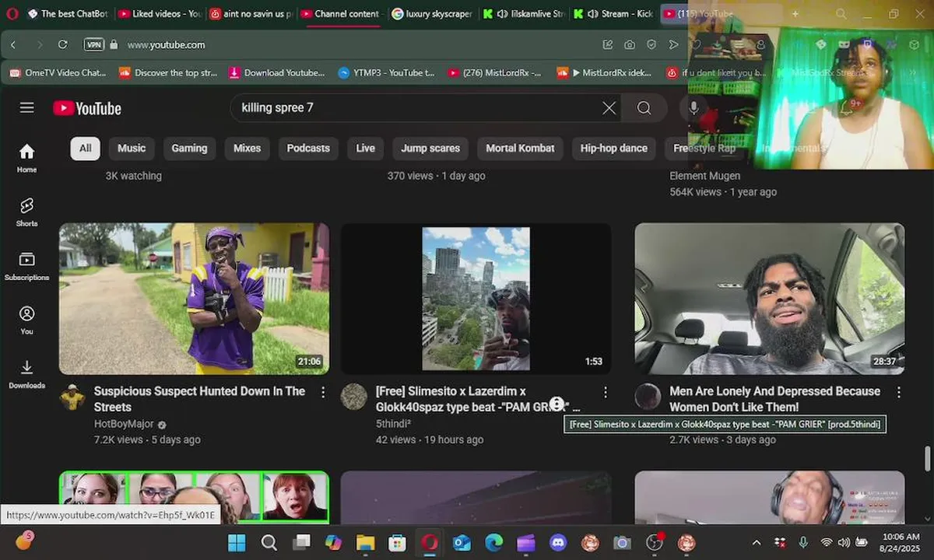Open Microsoft Edge from the taskbar

coord(493,543)
